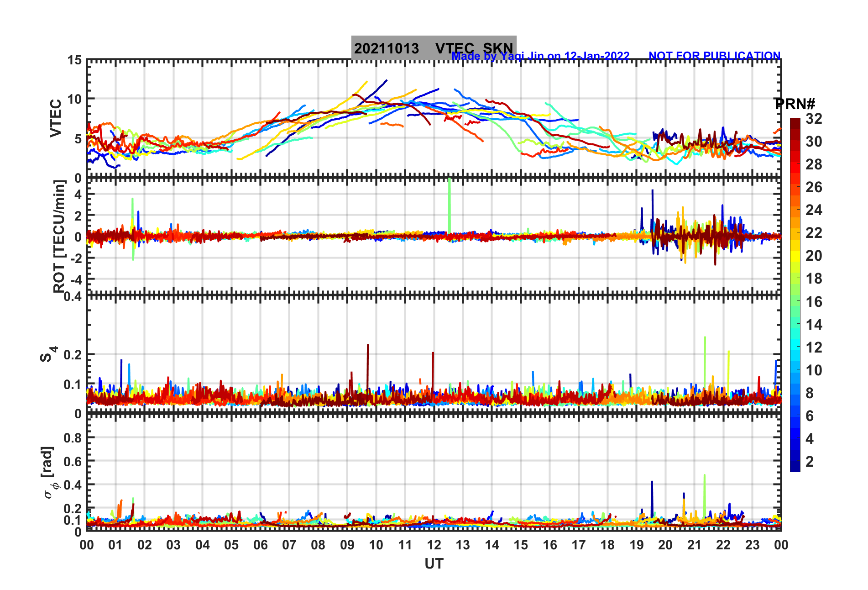Click colorbar tick label "12"

tap(814, 348)
